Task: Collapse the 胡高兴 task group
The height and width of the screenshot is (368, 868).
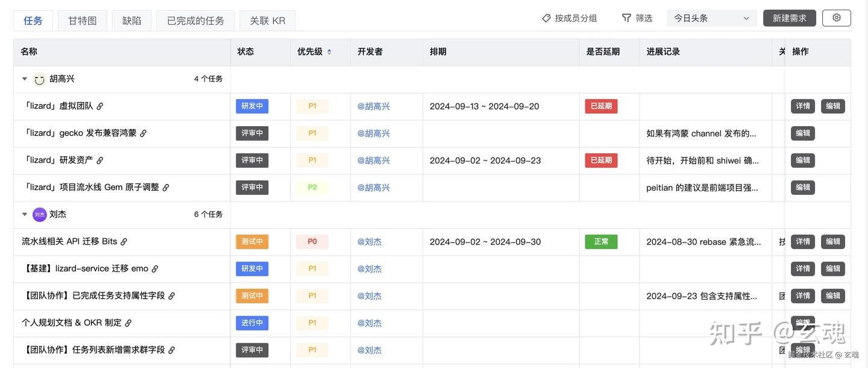Action: point(24,78)
